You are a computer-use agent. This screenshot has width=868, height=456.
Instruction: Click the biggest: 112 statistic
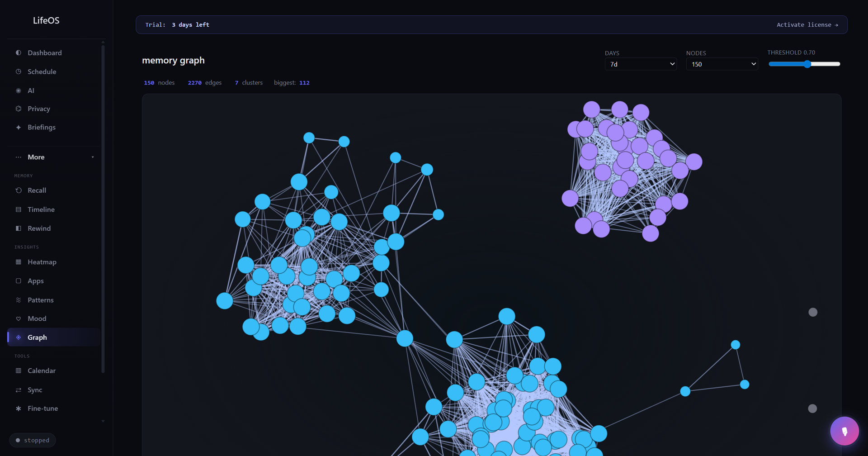292,83
